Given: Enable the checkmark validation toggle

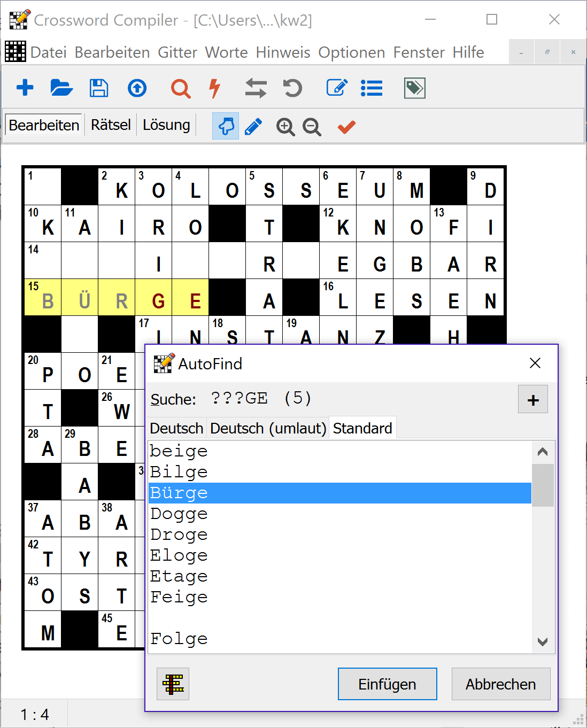Looking at the screenshot, I should [345, 126].
